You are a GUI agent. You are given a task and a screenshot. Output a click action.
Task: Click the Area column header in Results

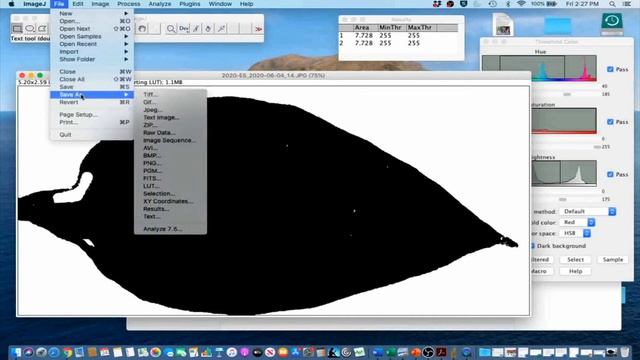(x=362, y=28)
